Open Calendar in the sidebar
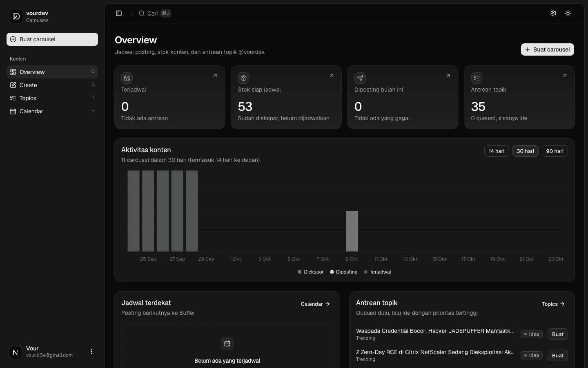Image resolution: width=588 pixels, height=368 pixels. click(x=52, y=111)
